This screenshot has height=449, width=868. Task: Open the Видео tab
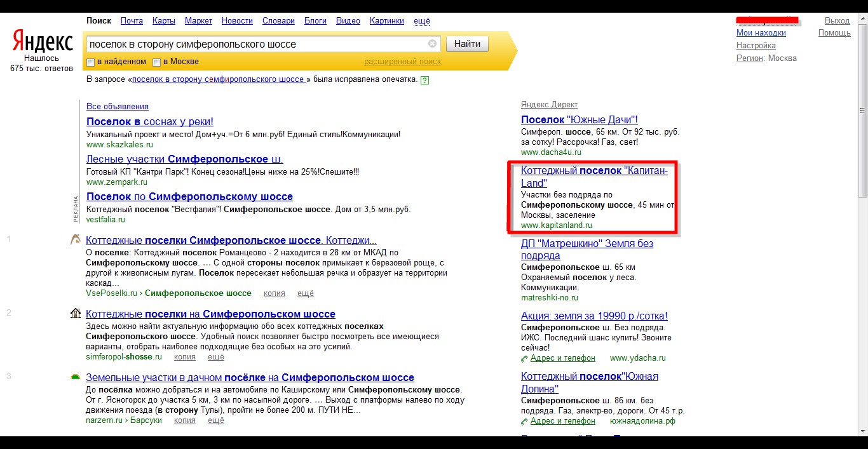click(x=348, y=21)
